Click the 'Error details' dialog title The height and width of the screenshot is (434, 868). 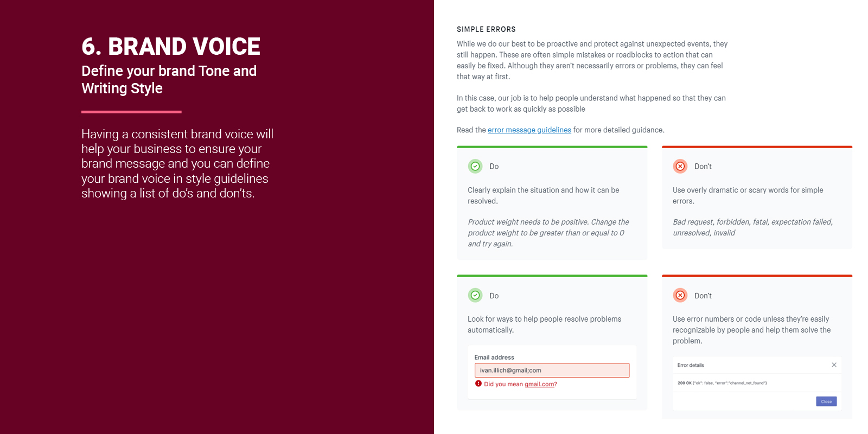coord(690,365)
